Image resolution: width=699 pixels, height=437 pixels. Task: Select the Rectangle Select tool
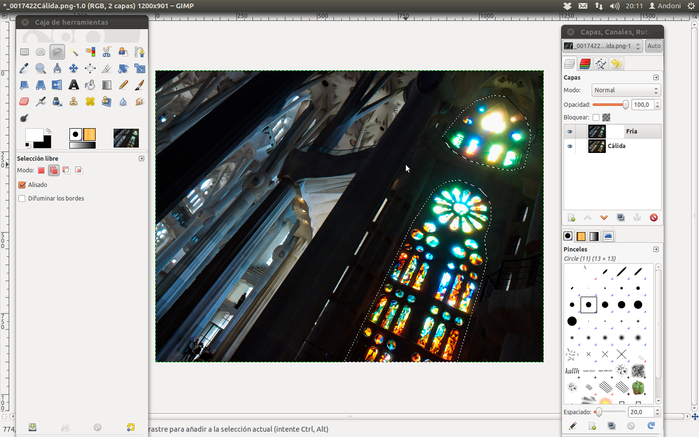coord(24,52)
